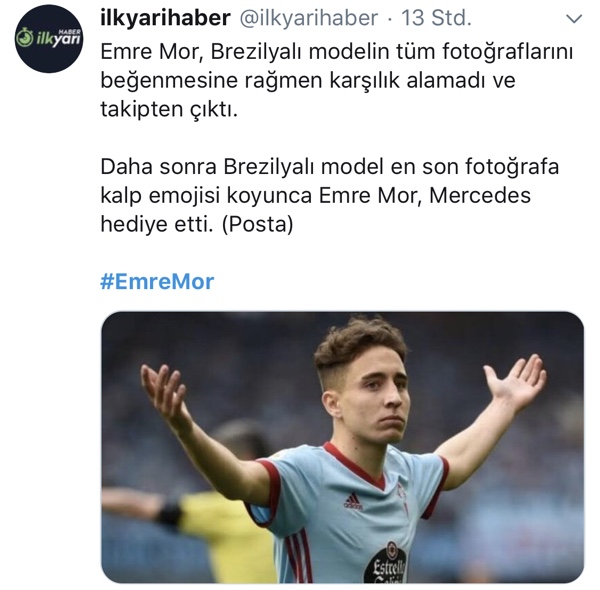
Task: Click the first paragraph of tweet text
Action: click(x=337, y=80)
